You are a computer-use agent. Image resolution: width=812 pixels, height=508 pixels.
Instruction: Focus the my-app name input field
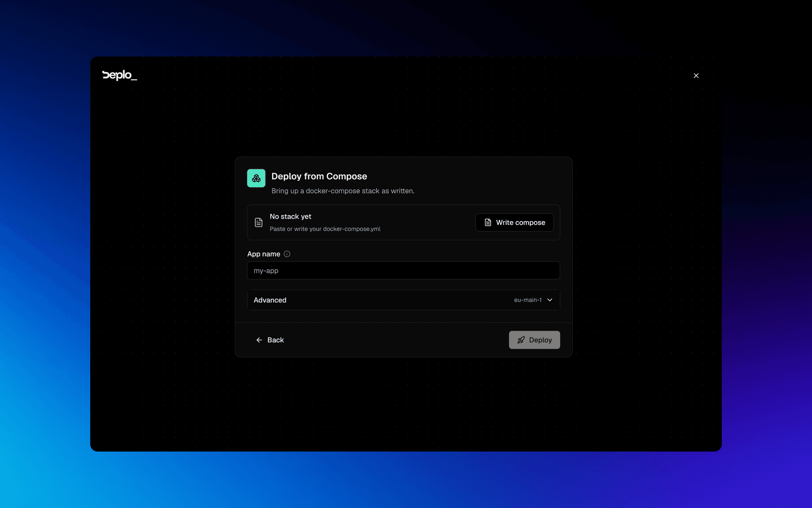click(x=404, y=270)
